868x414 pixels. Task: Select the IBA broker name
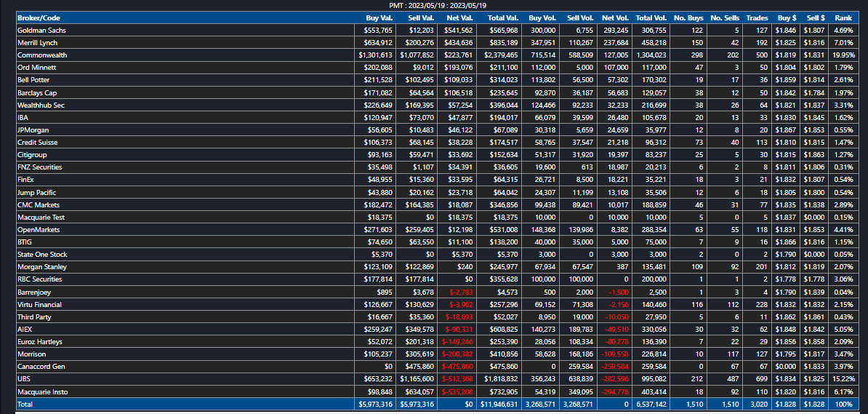(x=23, y=117)
